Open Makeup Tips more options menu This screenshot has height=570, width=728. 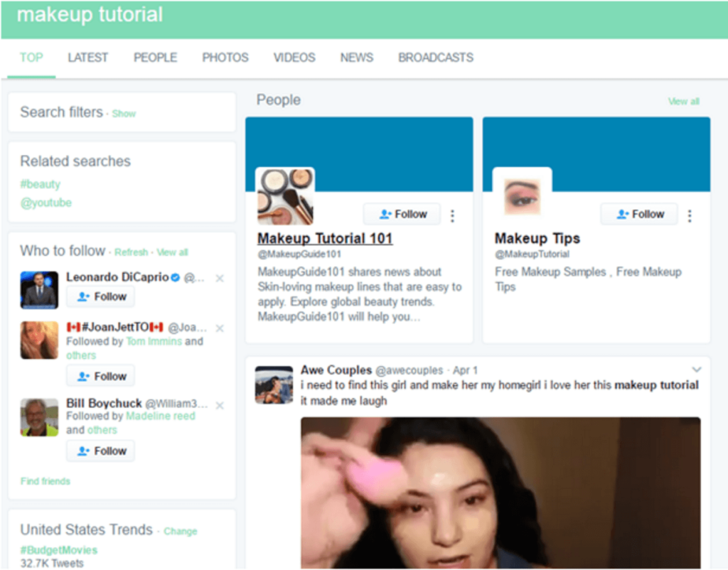tap(690, 215)
